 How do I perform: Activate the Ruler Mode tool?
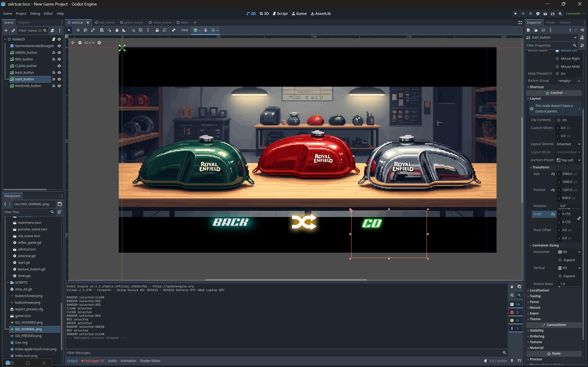(124, 30)
